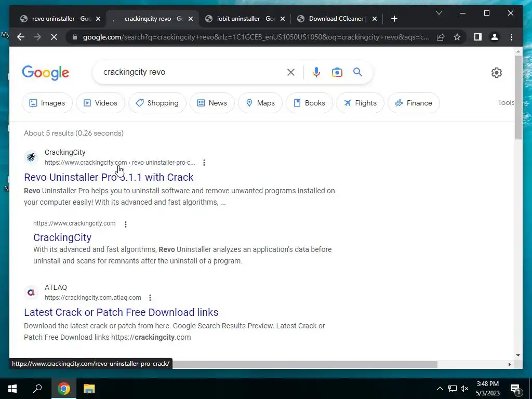Open the tab search chevron
This screenshot has height=399, width=532.
(x=438, y=13)
